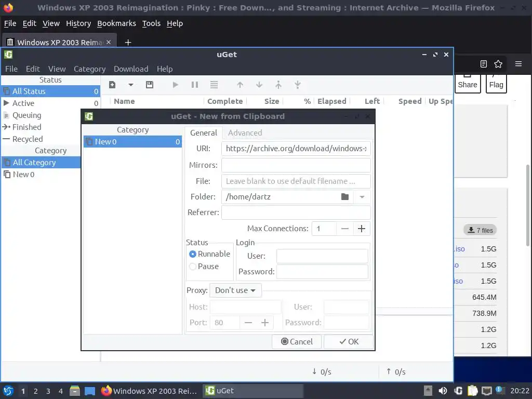
Task: Click the volume icon in system tray
Action: [x=443, y=391]
